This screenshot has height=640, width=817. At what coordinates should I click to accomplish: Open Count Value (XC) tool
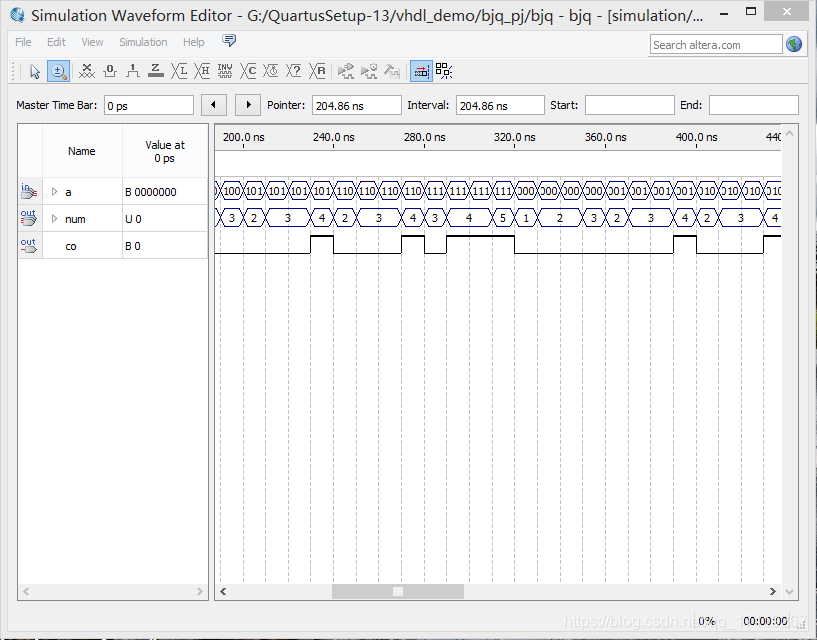pyautogui.click(x=248, y=71)
